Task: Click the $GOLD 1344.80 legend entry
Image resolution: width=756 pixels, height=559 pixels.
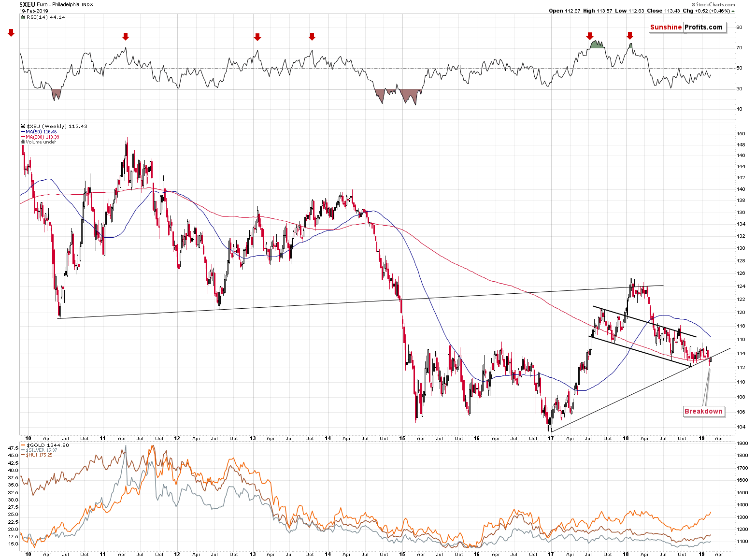Action: pyautogui.click(x=45, y=445)
